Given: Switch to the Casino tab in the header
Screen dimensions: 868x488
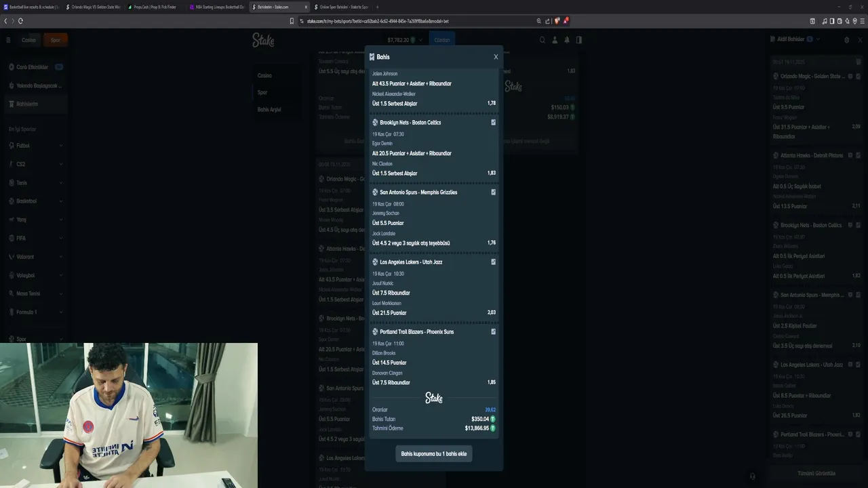Looking at the screenshot, I should click(28, 40).
